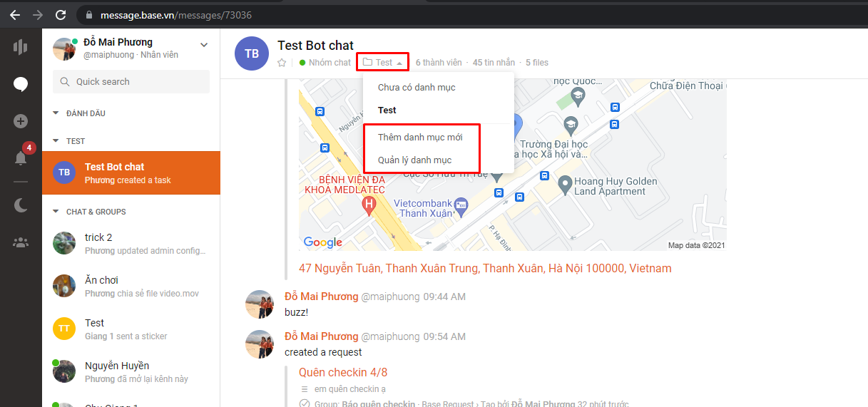This screenshot has width=868, height=407.
Task: Select Thêm danh mục mới
Action: [x=420, y=137]
